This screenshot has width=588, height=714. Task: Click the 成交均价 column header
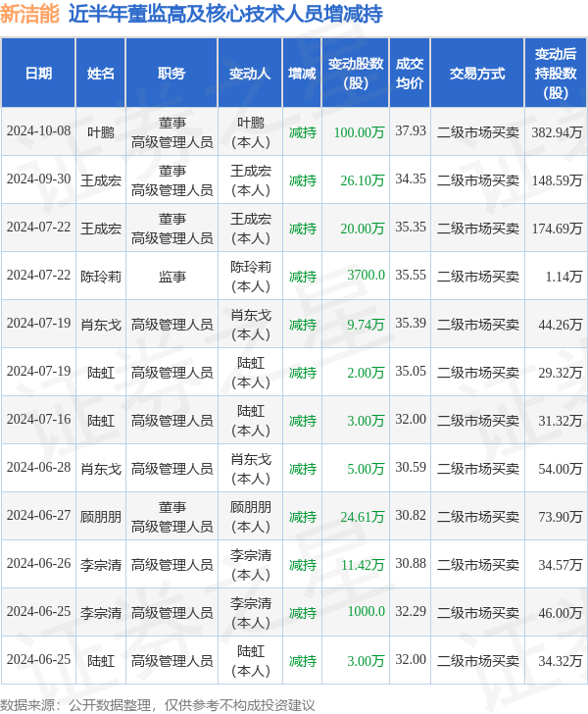[410, 74]
